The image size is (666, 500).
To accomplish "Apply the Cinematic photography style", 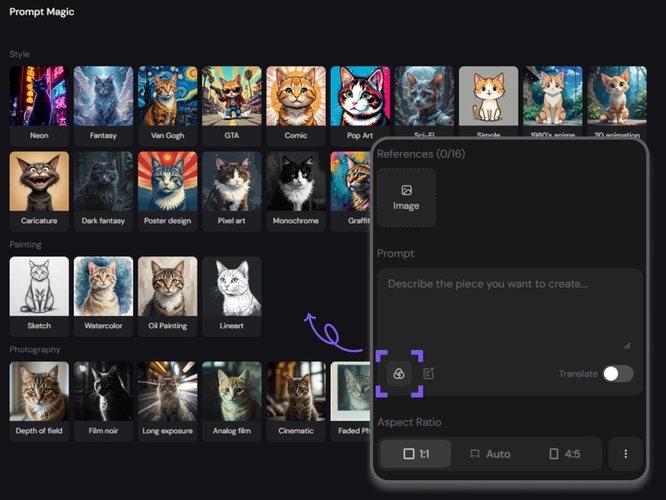I will point(296,401).
